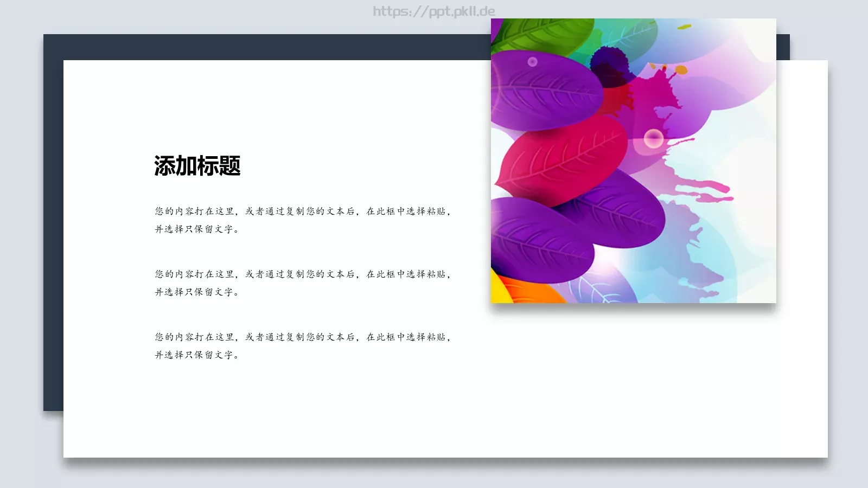Select the 添加标题 heading text

point(197,166)
